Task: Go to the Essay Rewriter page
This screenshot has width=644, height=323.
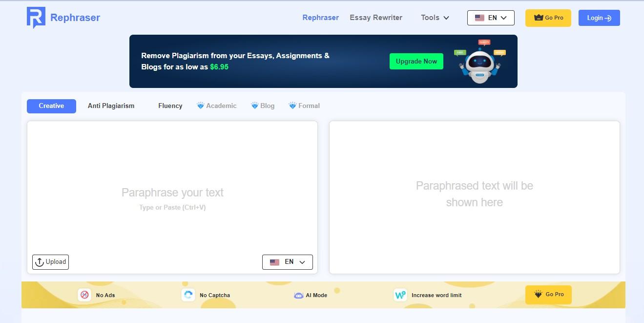Action: tap(376, 18)
